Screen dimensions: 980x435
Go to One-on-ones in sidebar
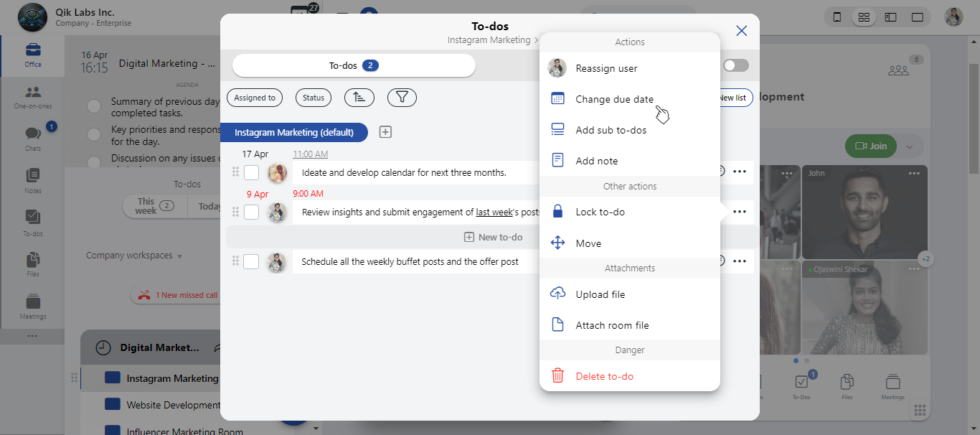pyautogui.click(x=33, y=97)
